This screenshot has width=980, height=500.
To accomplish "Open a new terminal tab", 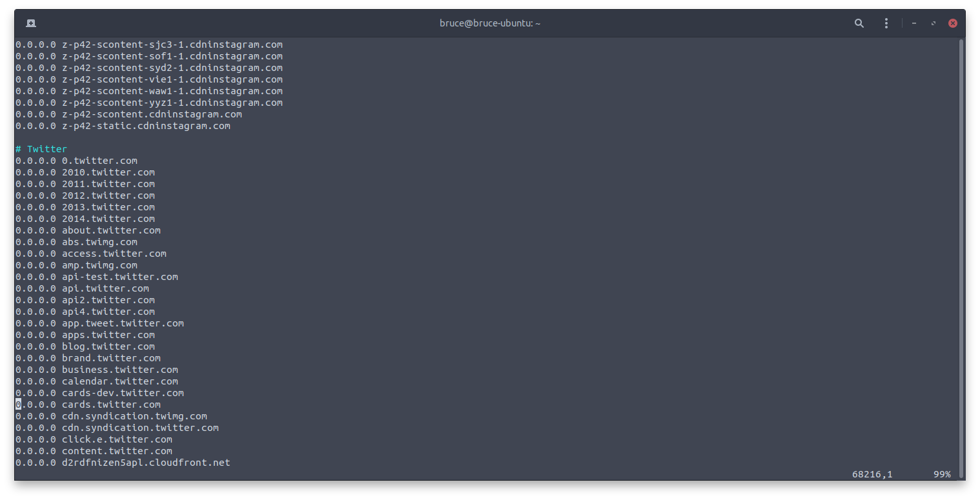I will coord(30,23).
